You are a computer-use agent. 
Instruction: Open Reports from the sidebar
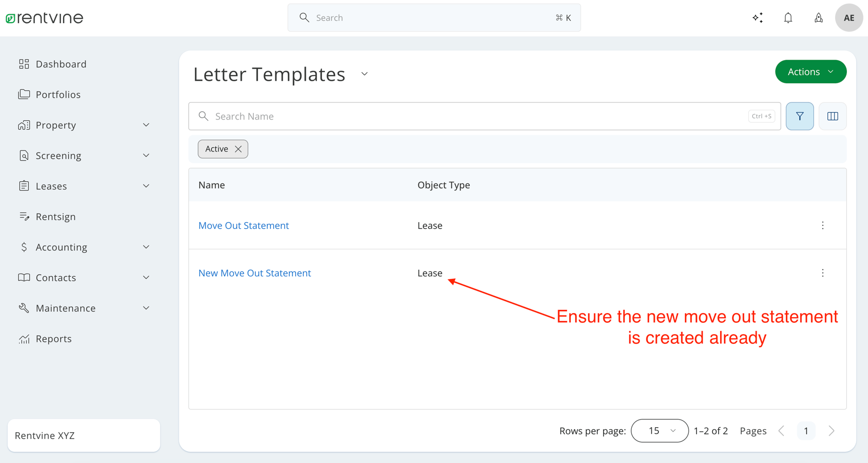53,339
